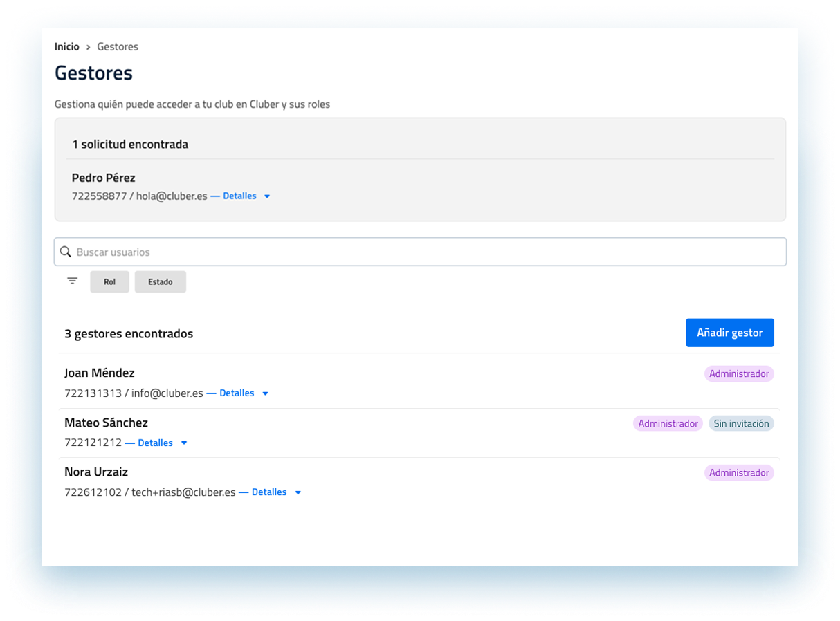
Task: Click Gestores breadcrumb item
Action: coord(118,47)
